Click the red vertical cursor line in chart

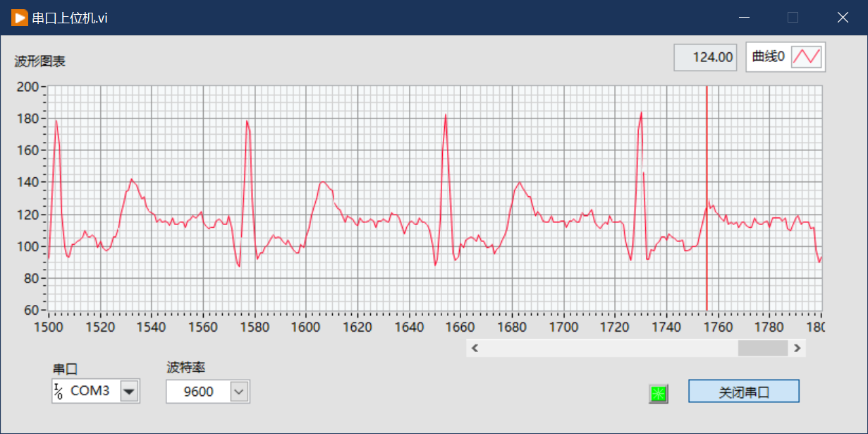tap(707, 198)
